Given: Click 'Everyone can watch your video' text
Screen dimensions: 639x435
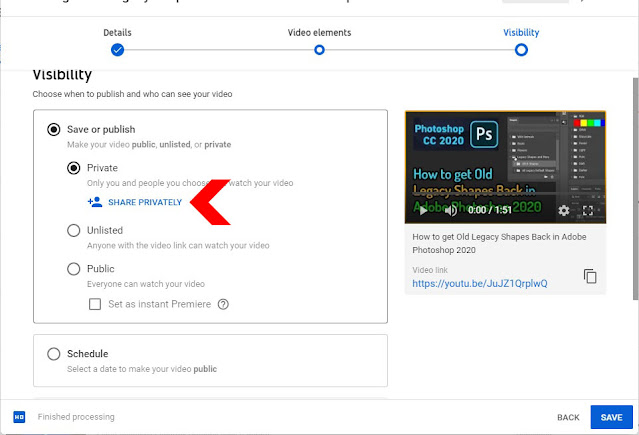Looking at the screenshot, I should (146, 284).
